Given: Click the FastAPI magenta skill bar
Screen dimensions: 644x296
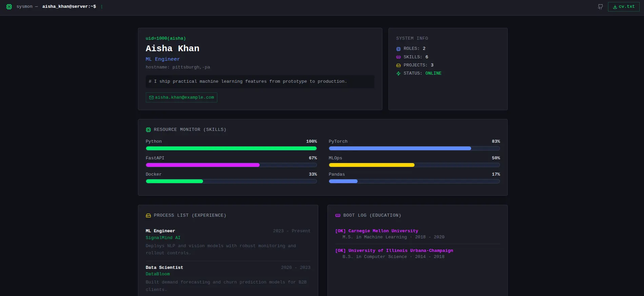Looking at the screenshot, I should click(x=231, y=165).
